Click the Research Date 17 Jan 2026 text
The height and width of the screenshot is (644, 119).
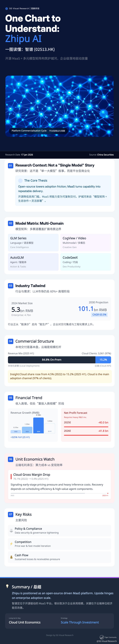(x=19, y=155)
